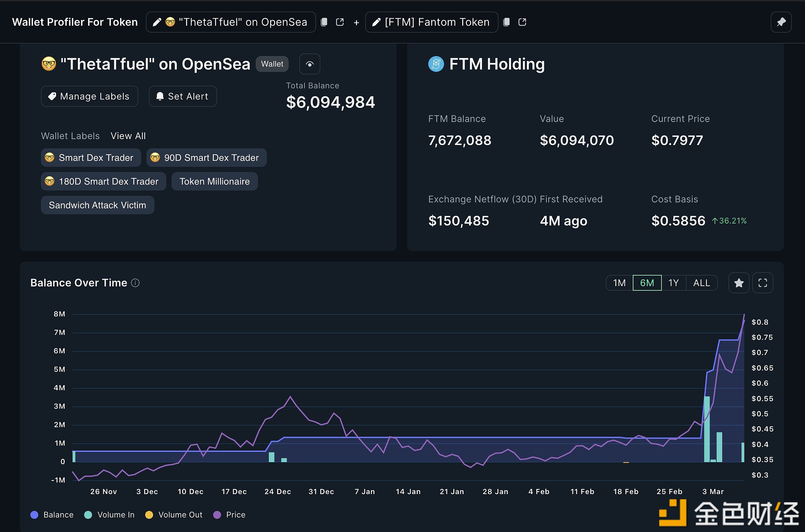Edit the [FTM] Fantom Token selector

[432, 22]
